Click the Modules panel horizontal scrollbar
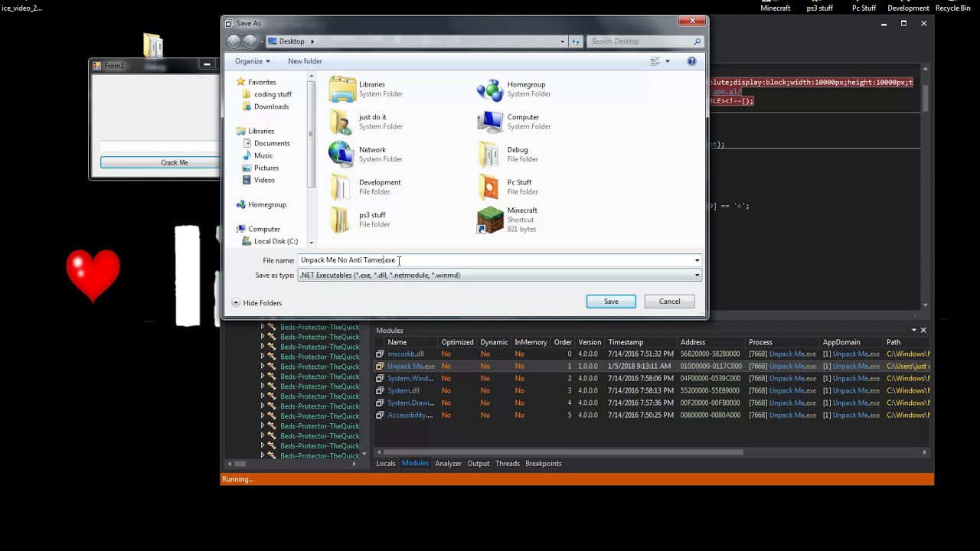The image size is (980, 551). pos(563,452)
